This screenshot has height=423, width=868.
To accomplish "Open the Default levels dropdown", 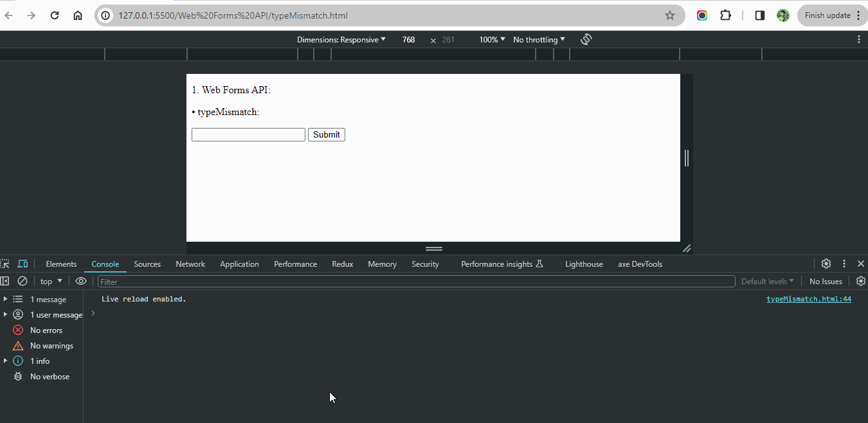I will [766, 281].
